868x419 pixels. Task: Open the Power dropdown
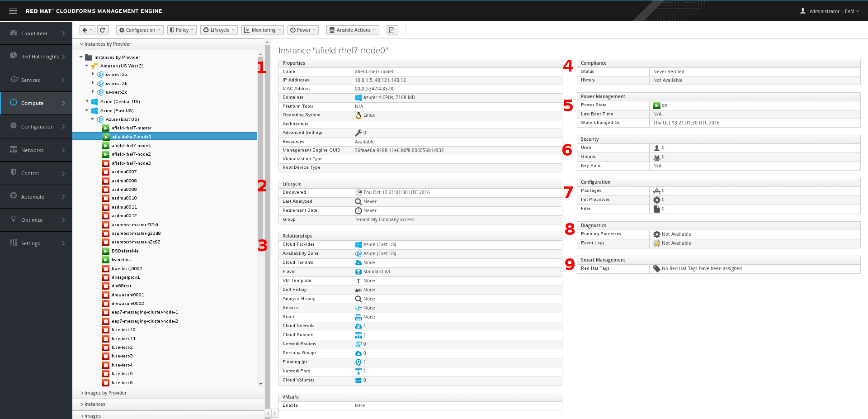point(303,30)
